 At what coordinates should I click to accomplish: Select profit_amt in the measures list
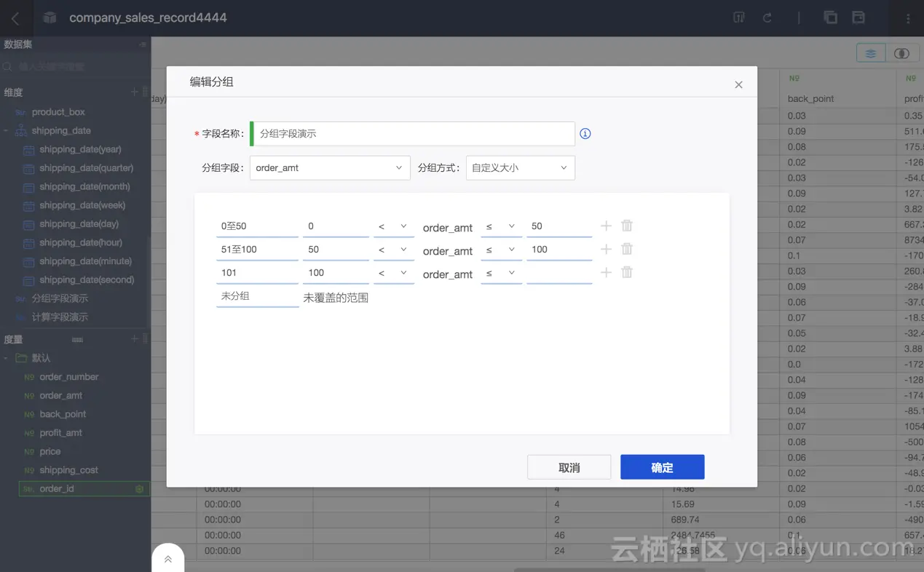(61, 433)
